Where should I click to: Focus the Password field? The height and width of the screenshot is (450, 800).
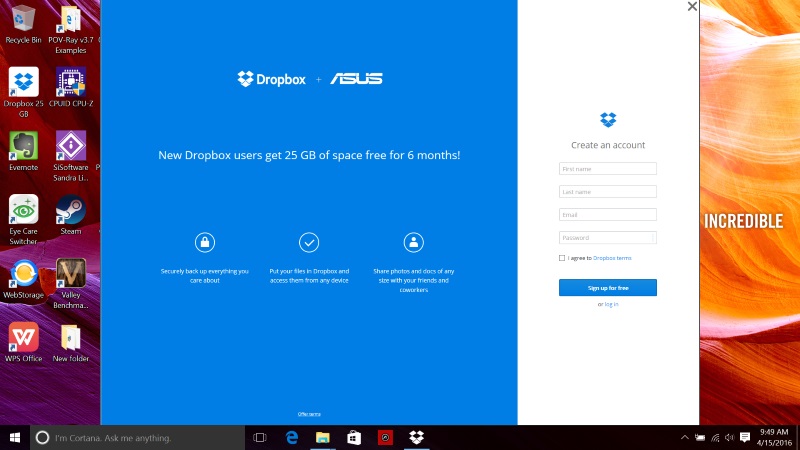[x=608, y=238]
